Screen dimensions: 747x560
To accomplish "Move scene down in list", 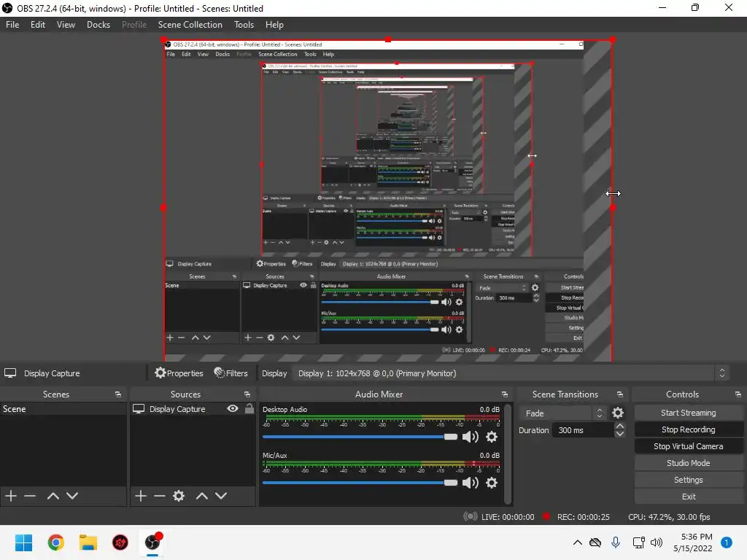I will (72, 496).
